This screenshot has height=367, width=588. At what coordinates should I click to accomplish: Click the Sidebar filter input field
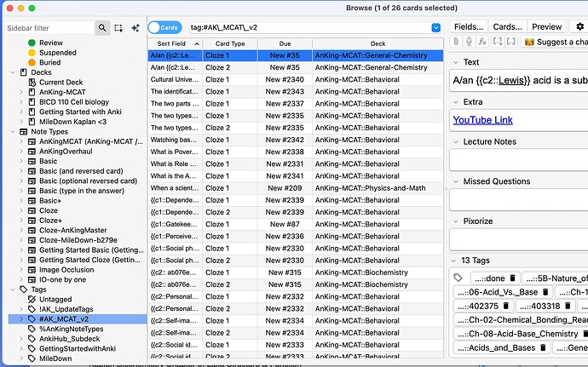coord(49,28)
